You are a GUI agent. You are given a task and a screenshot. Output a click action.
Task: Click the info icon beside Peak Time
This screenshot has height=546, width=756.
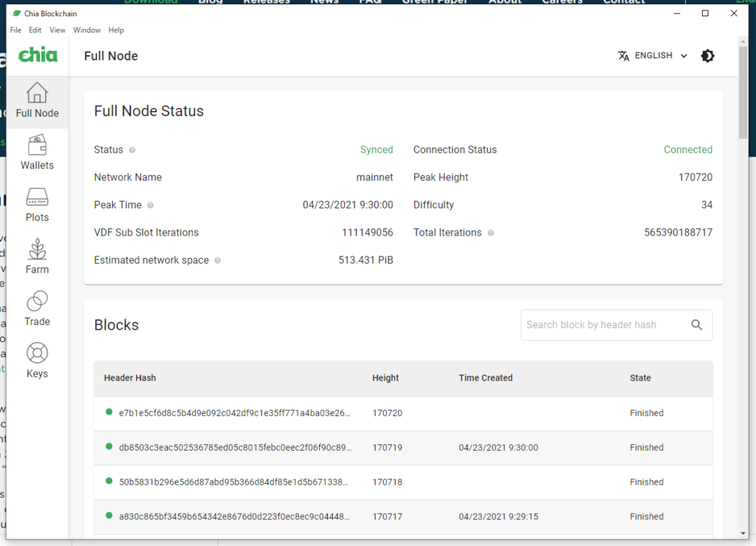[151, 205]
